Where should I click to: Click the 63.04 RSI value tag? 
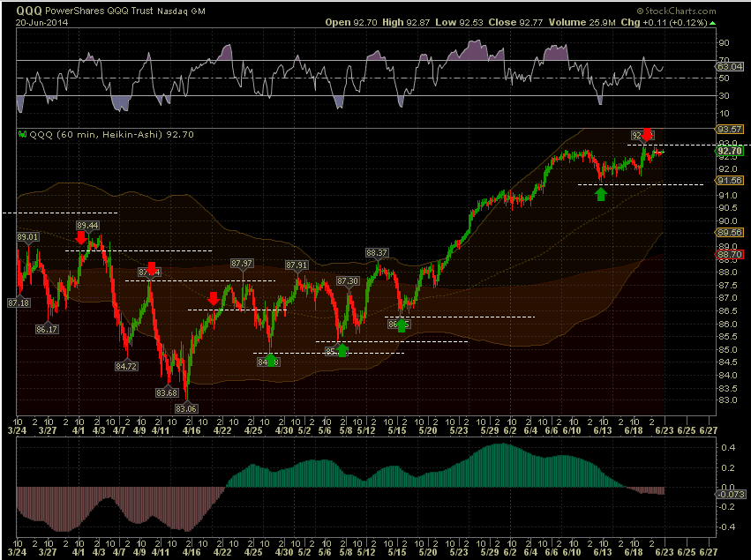(730, 66)
